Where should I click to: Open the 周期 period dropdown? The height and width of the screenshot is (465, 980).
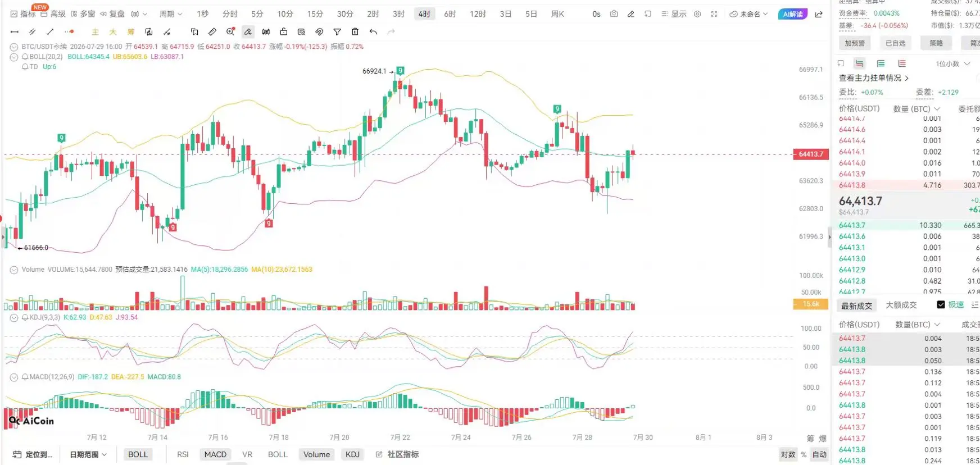click(x=171, y=13)
